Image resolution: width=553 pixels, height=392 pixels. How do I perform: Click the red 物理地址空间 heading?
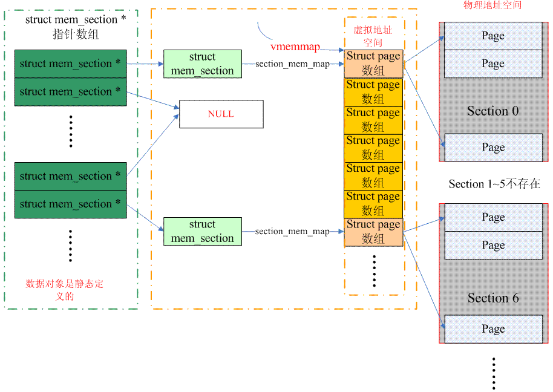click(492, 5)
